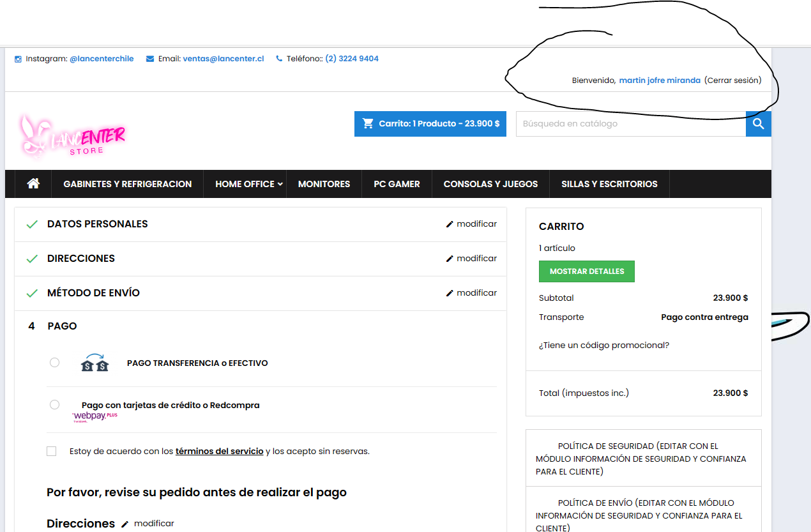
Task: Click the LanCenter Store logo
Action: point(72,136)
